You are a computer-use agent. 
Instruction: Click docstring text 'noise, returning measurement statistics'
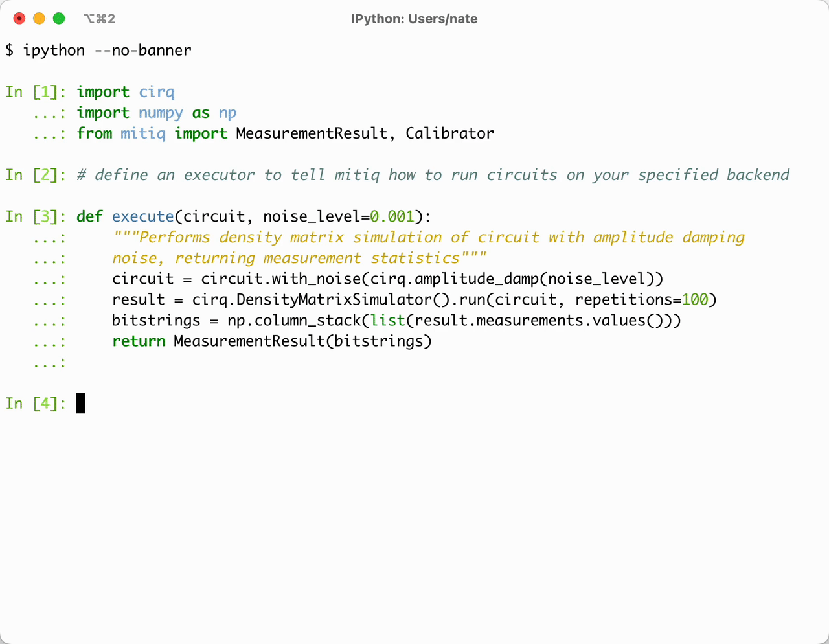tap(286, 258)
